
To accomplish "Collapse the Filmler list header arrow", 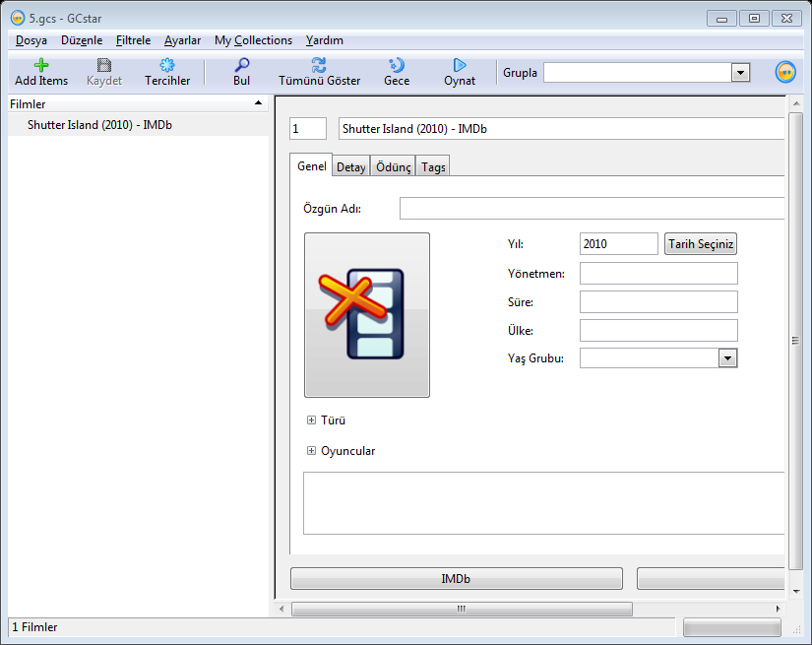I will coord(258,103).
